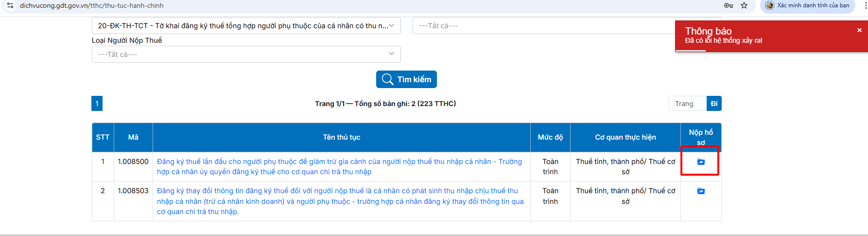
Task: Click the URL in the address bar
Action: [91, 5]
